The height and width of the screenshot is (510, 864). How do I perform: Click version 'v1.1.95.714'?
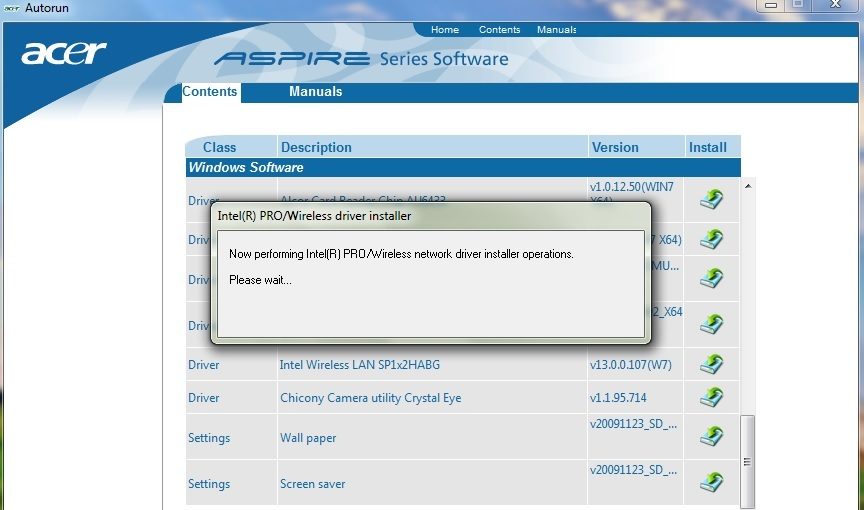tap(618, 398)
